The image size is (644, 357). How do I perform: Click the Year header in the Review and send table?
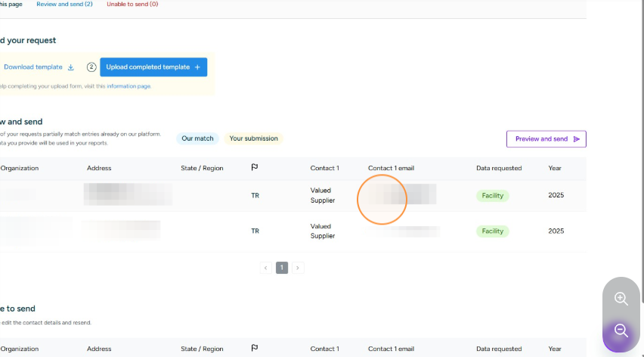(555, 168)
